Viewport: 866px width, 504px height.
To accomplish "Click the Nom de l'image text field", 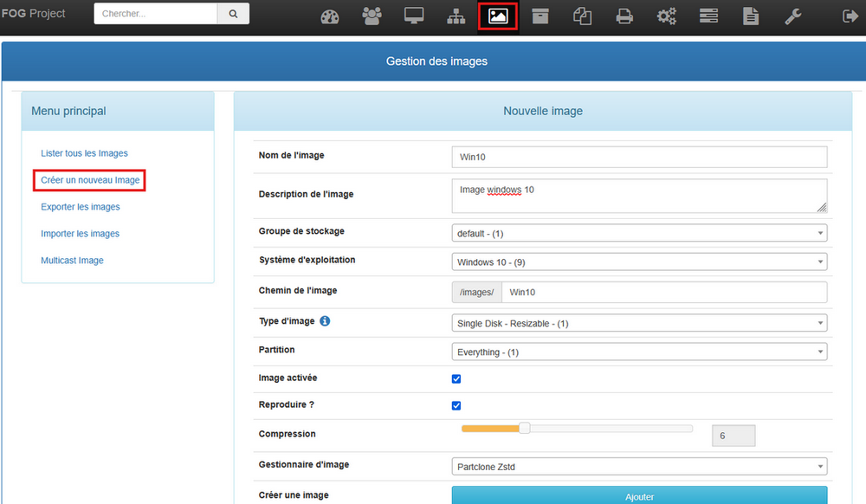I will tap(639, 157).
